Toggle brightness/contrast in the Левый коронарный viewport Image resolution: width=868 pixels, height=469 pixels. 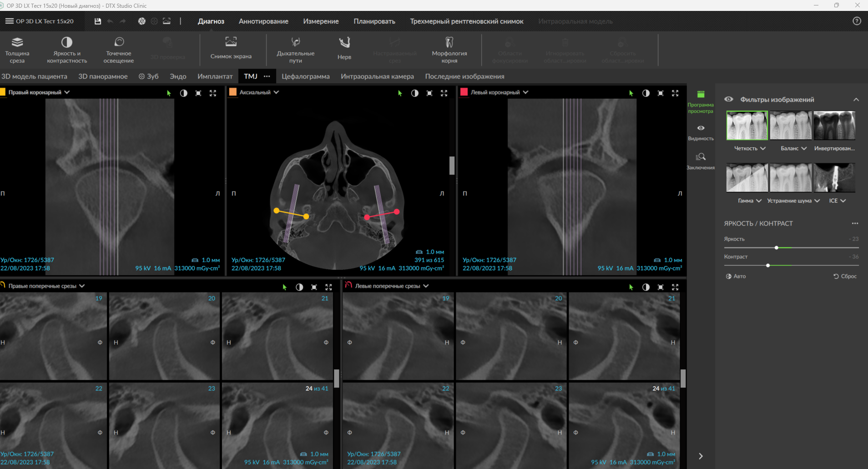pyautogui.click(x=646, y=93)
